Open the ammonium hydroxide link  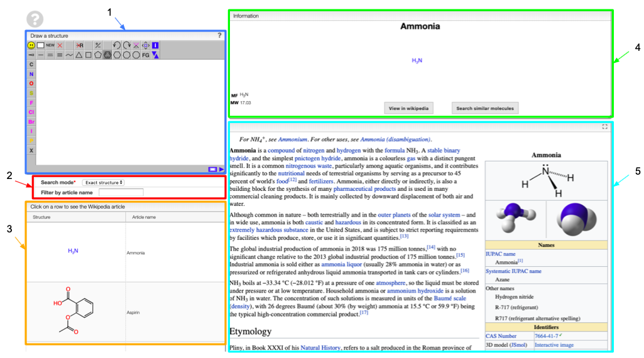point(415,291)
